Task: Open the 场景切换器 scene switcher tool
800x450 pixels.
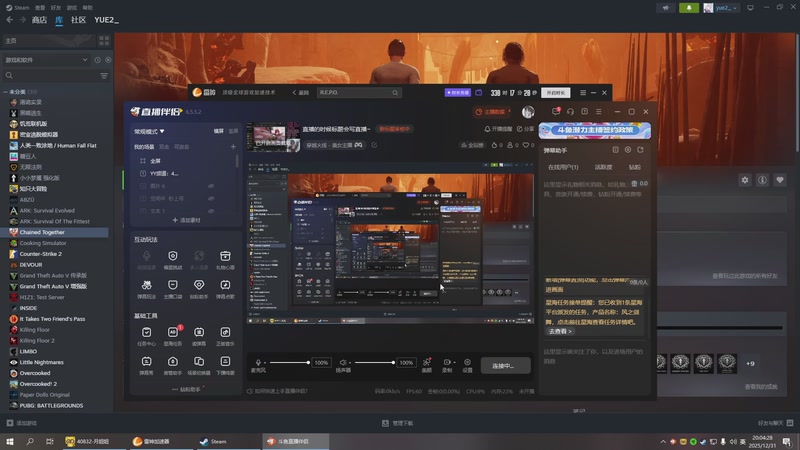Action: [199, 365]
